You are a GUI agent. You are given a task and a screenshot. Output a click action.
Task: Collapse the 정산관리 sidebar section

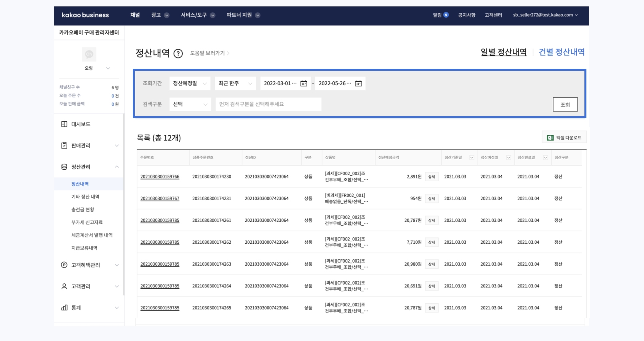click(x=117, y=167)
